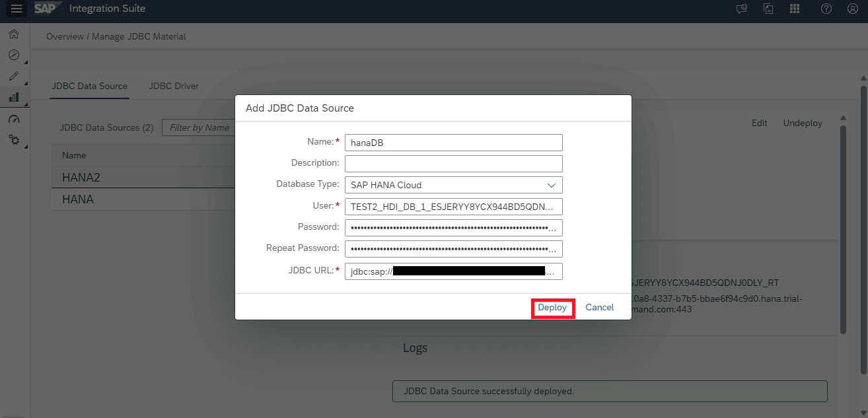Click the Help question mark icon

(826, 9)
